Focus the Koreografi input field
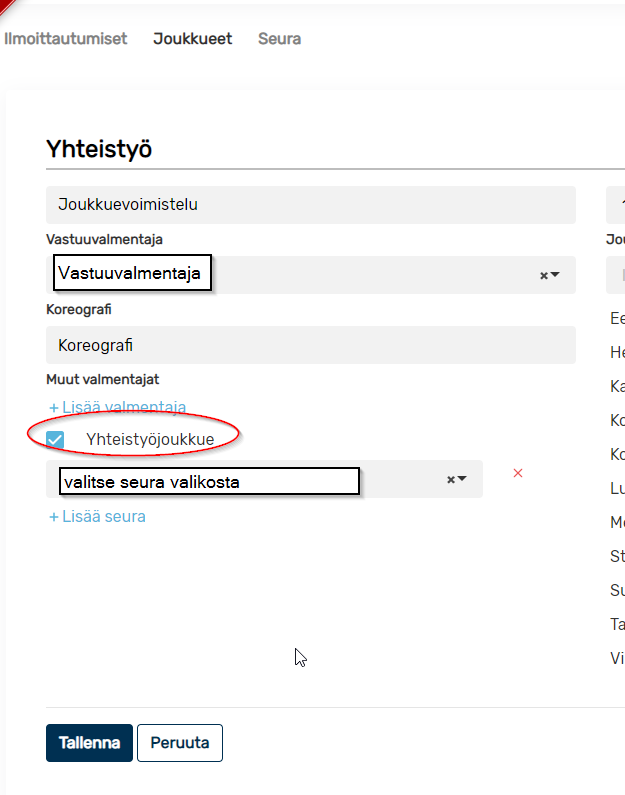 (x=311, y=345)
